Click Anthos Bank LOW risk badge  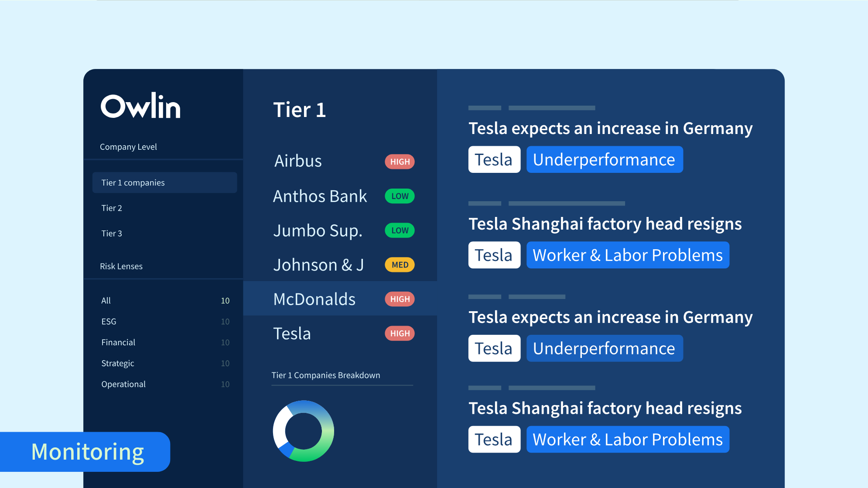click(400, 196)
